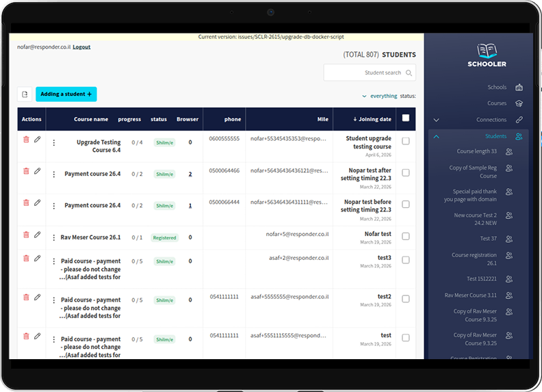Check the Nofar test row checkbox
The image size is (542, 392).
point(406,237)
